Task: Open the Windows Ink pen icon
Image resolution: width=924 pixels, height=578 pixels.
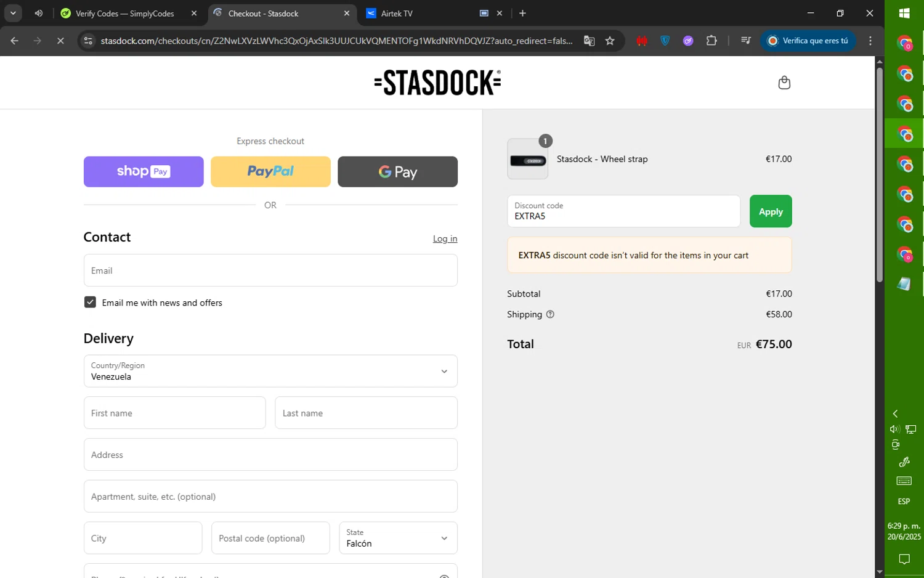Action: (904, 462)
